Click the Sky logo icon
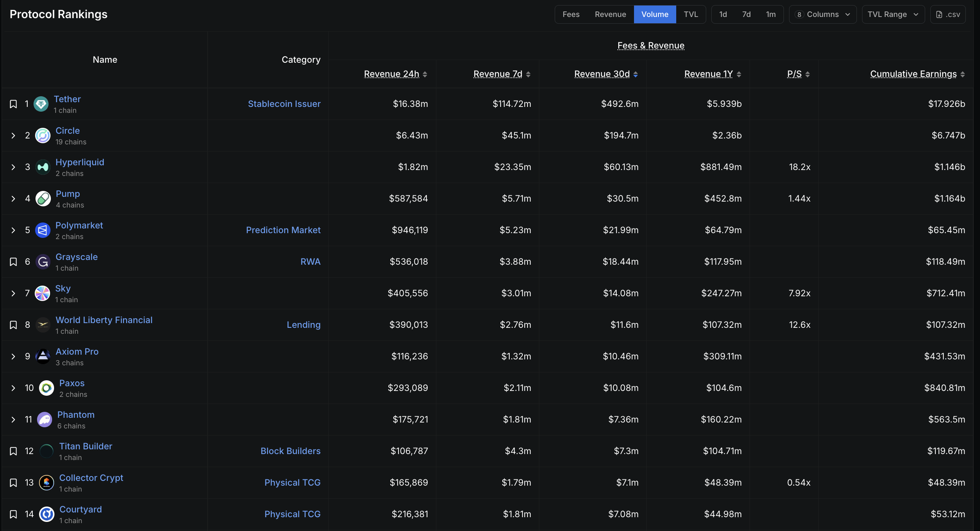The image size is (980, 531). (42, 294)
